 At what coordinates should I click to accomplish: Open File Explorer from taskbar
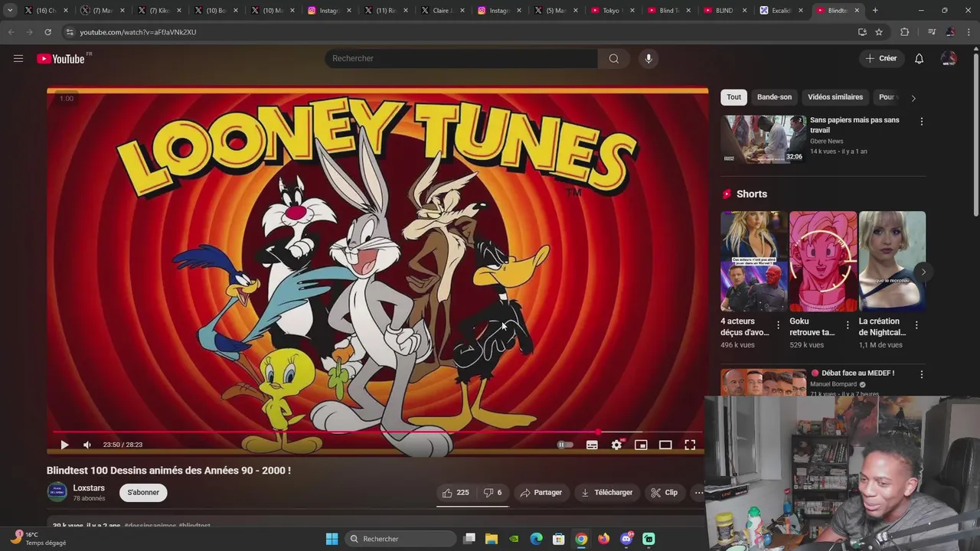click(492, 539)
